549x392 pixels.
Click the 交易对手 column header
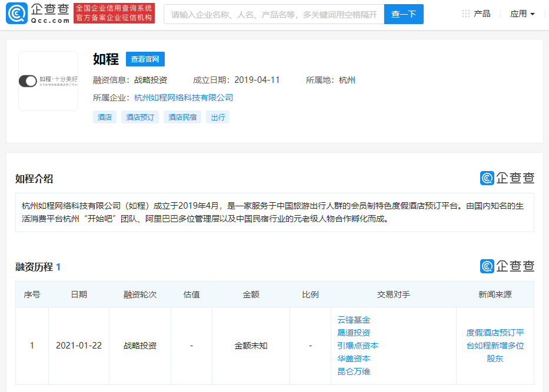point(394,294)
